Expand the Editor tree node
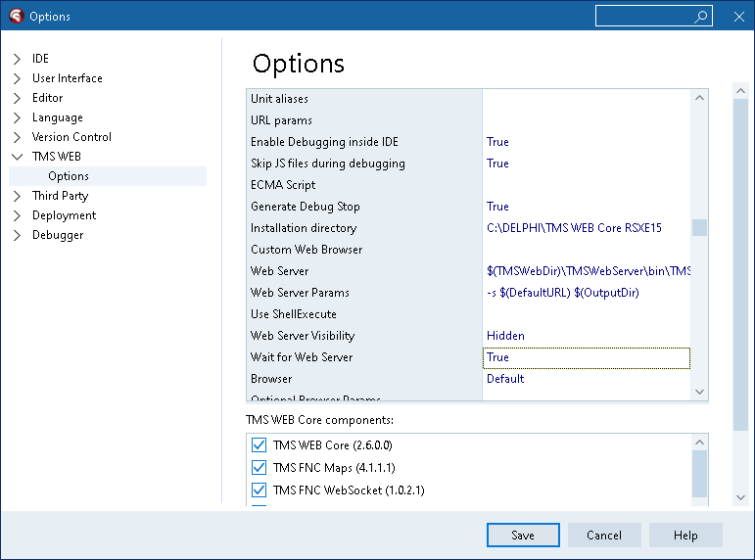Screen dimensions: 755x560 pos(17,98)
